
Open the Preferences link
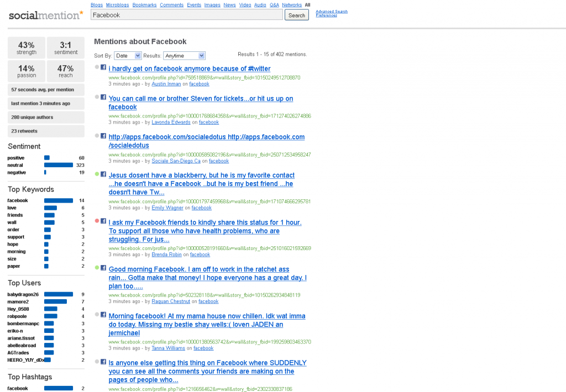tap(326, 15)
